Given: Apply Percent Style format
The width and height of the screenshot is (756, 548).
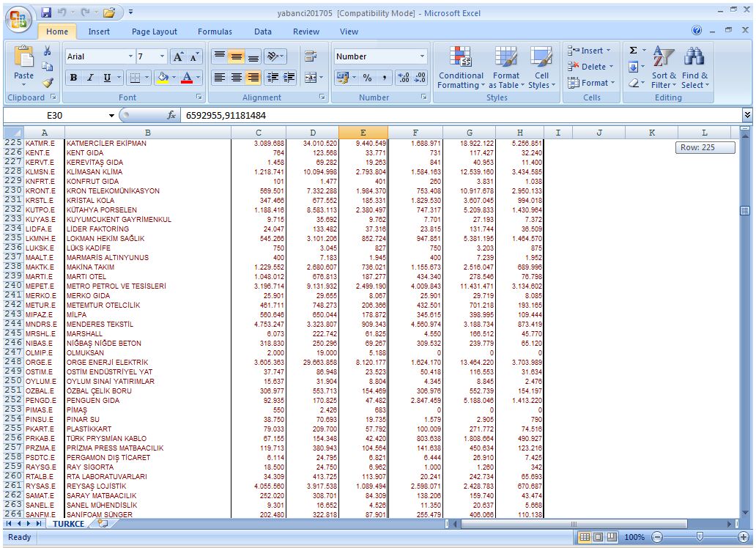Looking at the screenshot, I should pyautogui.click(x=368, y=77).
